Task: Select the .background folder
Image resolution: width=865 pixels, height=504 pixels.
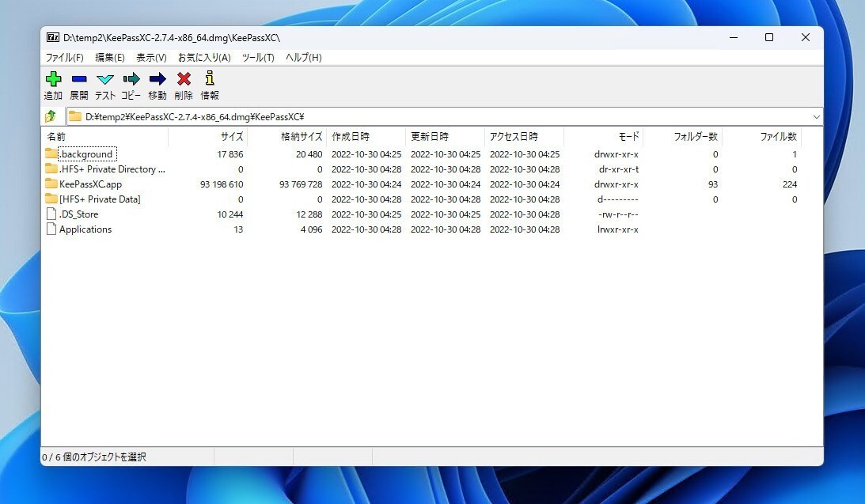Action: coord(83,153)
